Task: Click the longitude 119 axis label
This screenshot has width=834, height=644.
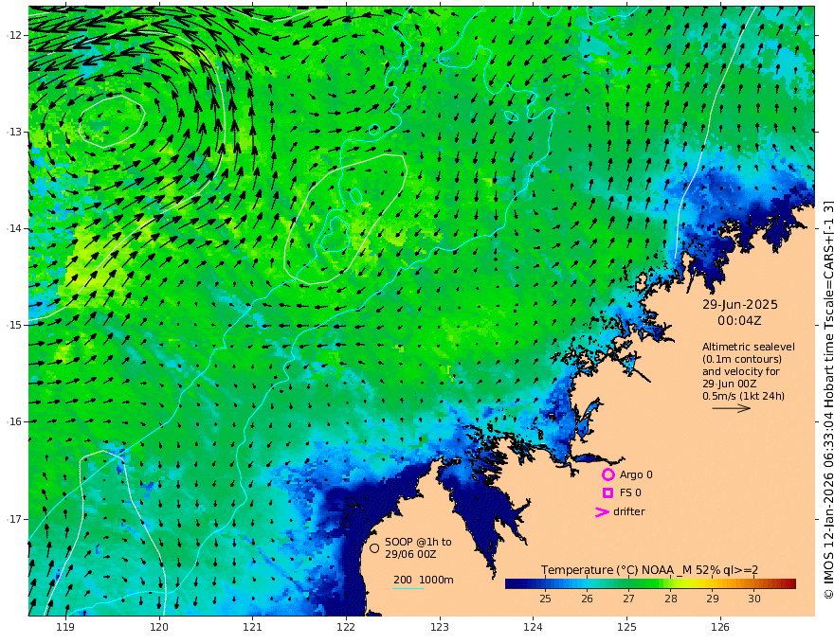Action: 65,628
